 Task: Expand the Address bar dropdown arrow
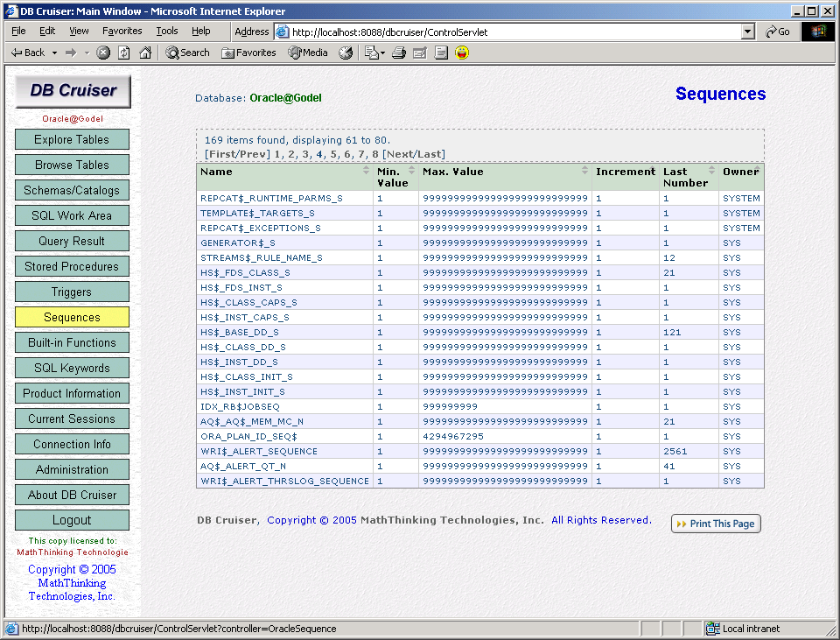coord(747,32)
